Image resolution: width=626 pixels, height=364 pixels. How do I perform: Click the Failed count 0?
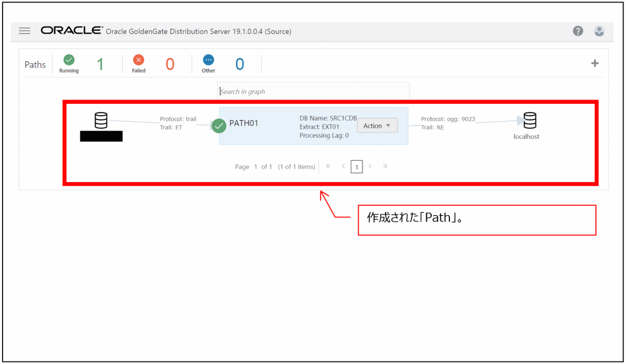(170, 64)
